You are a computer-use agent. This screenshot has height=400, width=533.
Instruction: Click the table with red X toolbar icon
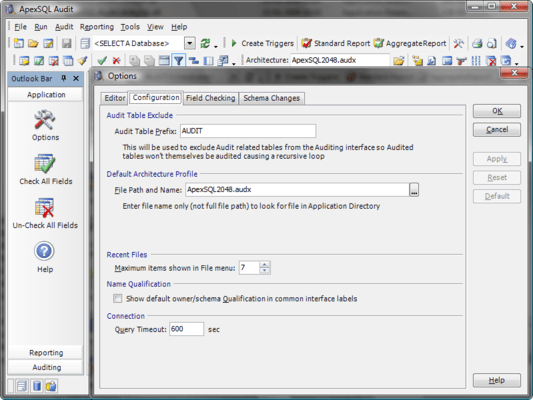53,60
